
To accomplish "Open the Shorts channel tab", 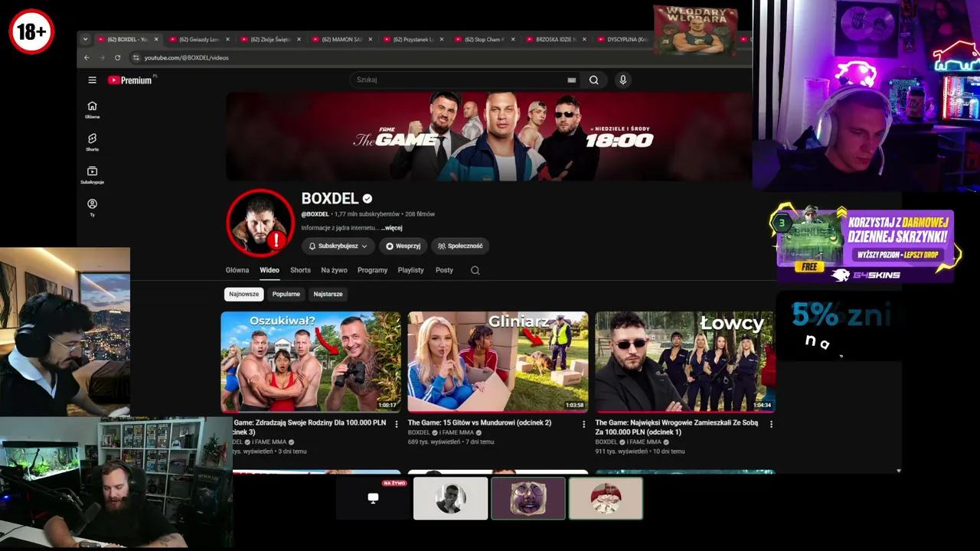I will click(300, 270).
